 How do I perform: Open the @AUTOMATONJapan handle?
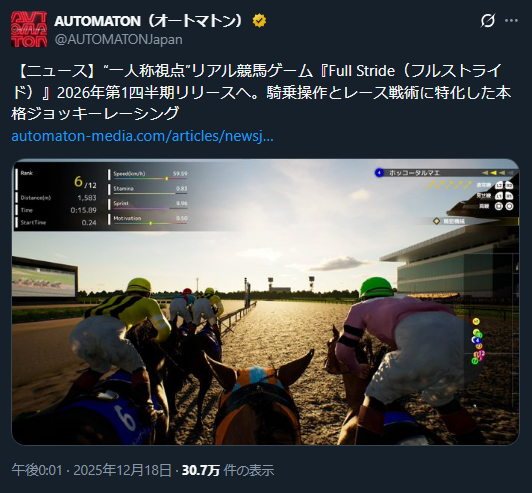119,39
